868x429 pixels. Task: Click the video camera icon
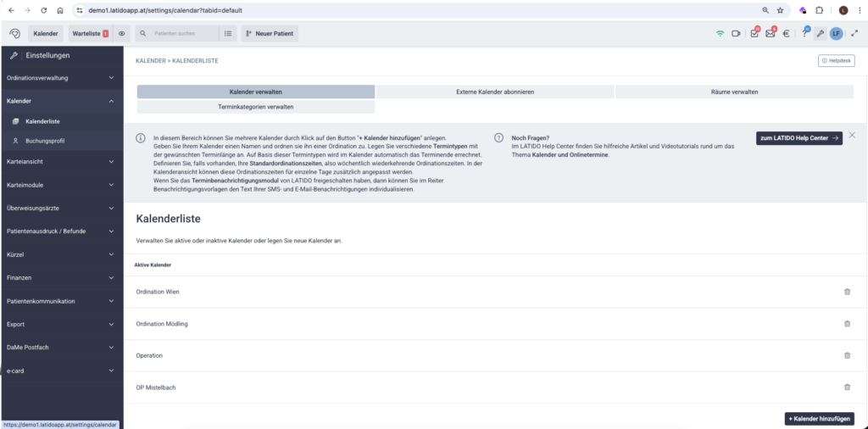coord(737,34)
